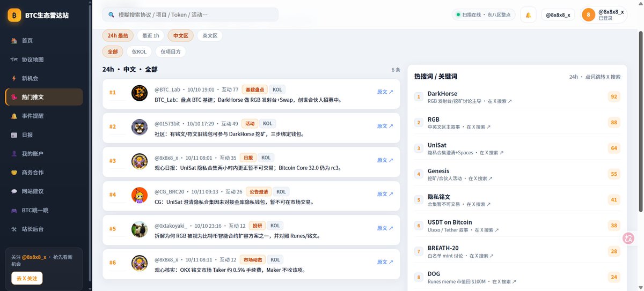Open 日报 sidebar entry
Viewport: 644px width, 291px height.
click(43, 135)
